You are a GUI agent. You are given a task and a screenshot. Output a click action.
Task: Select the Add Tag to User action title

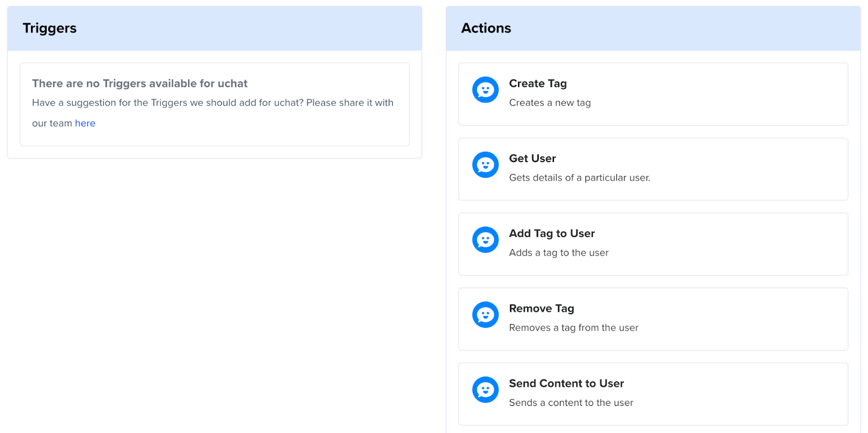coord(552,234)
